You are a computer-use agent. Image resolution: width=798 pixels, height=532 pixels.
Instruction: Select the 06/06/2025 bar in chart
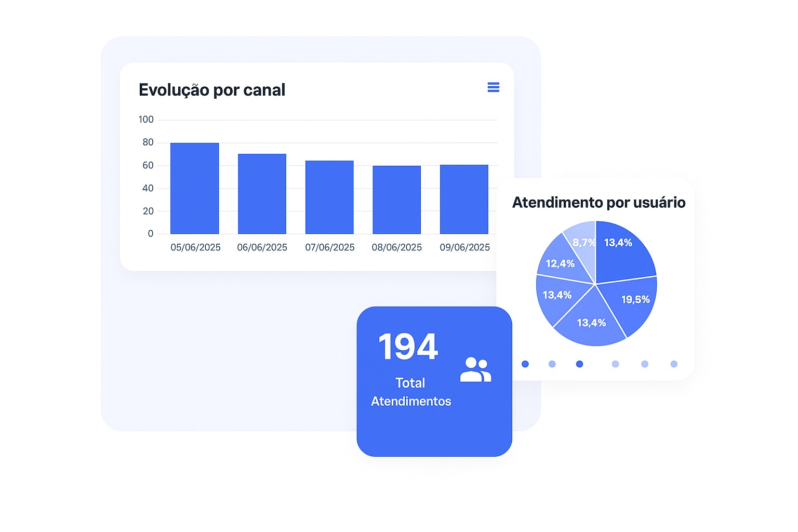[262, 194]
